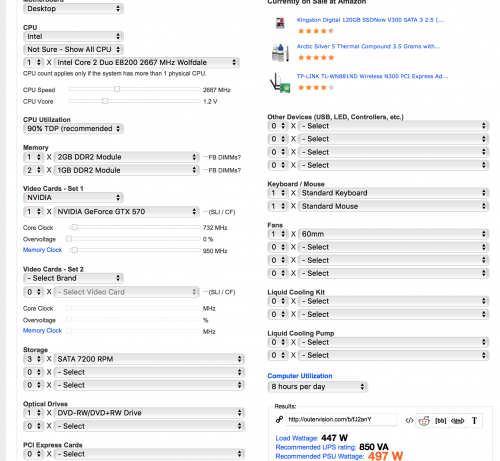
Task: Click the TP-LINK wireless adapter product image
Action: (x=280, y=83)
